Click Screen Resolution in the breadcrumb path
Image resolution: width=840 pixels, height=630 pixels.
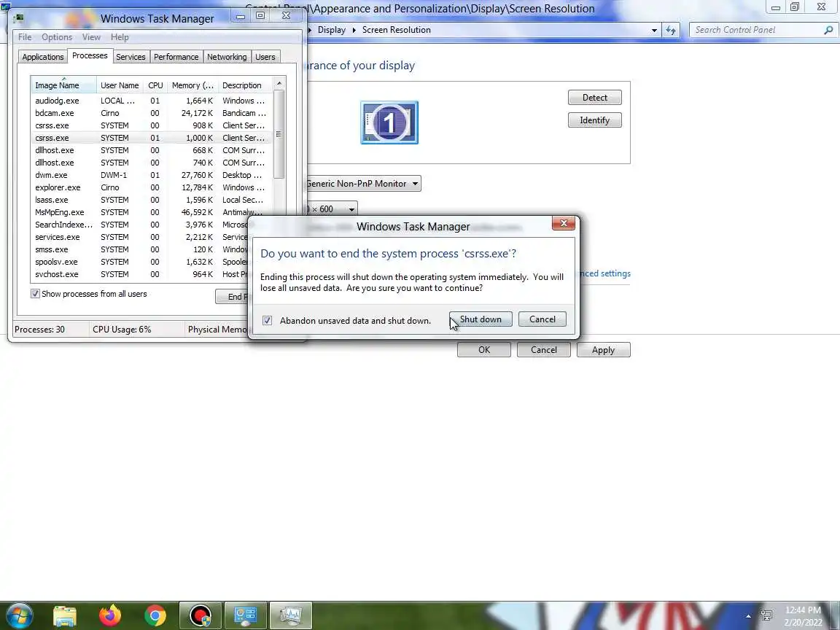point(397,30)
